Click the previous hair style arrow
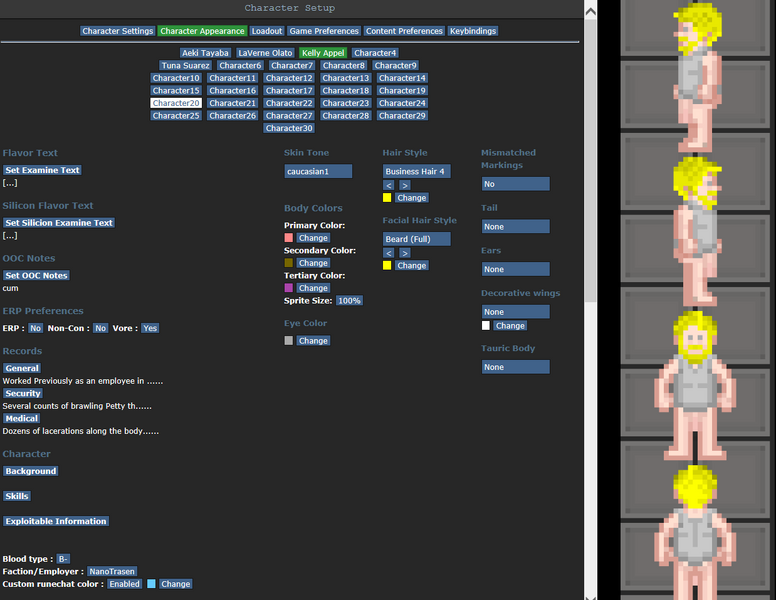The width and height of the screenshot is (776, 600). pos(389,185)
